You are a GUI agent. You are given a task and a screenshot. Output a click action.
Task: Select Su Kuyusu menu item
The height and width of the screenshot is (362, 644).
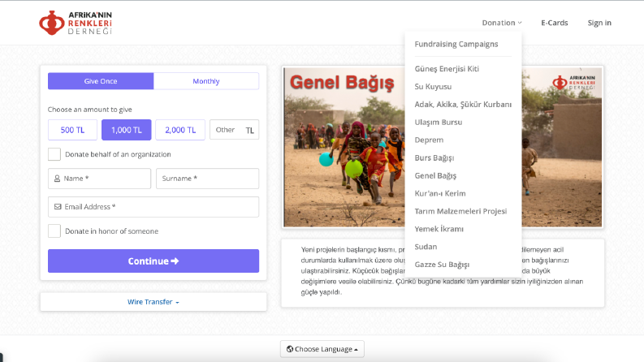433,87
